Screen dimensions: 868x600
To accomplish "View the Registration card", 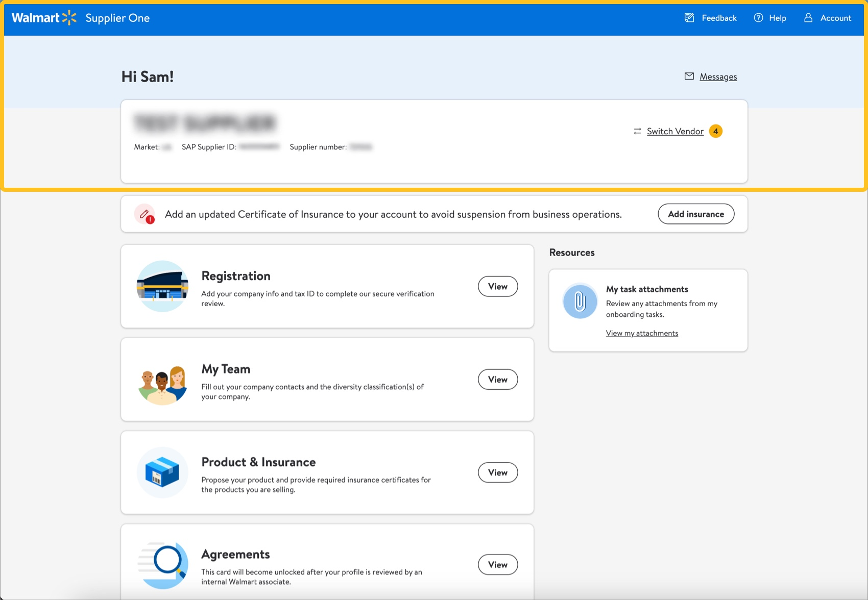I will (x=498, y=286).
